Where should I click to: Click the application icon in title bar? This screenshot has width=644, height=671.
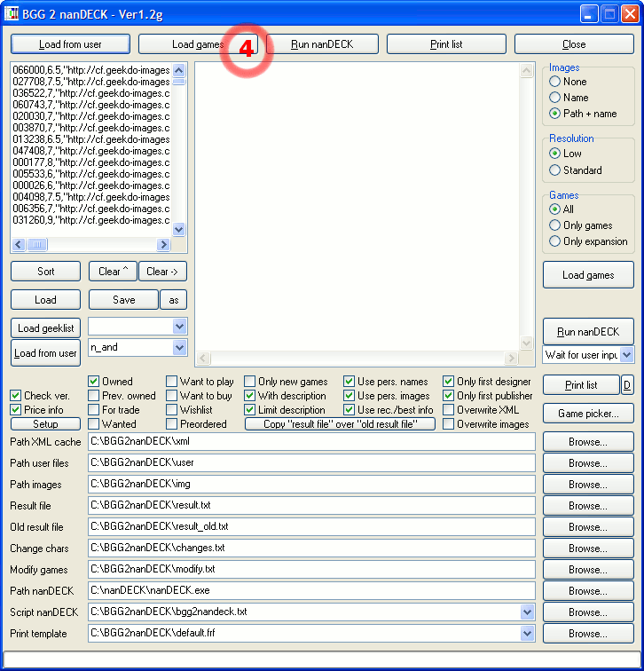tap(12, 13)
